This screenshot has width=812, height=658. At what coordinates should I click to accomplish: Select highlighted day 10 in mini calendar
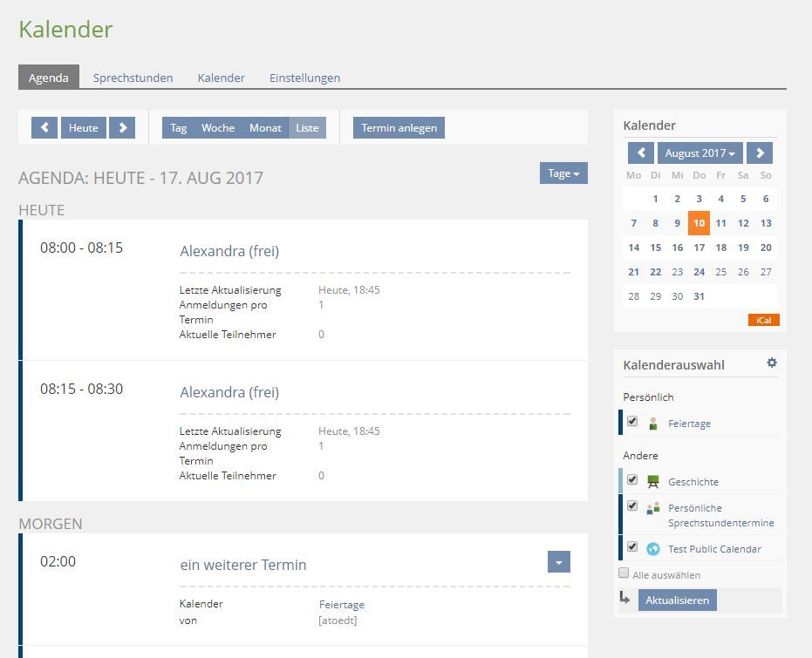pyautogui.click(x=699, y=223)
